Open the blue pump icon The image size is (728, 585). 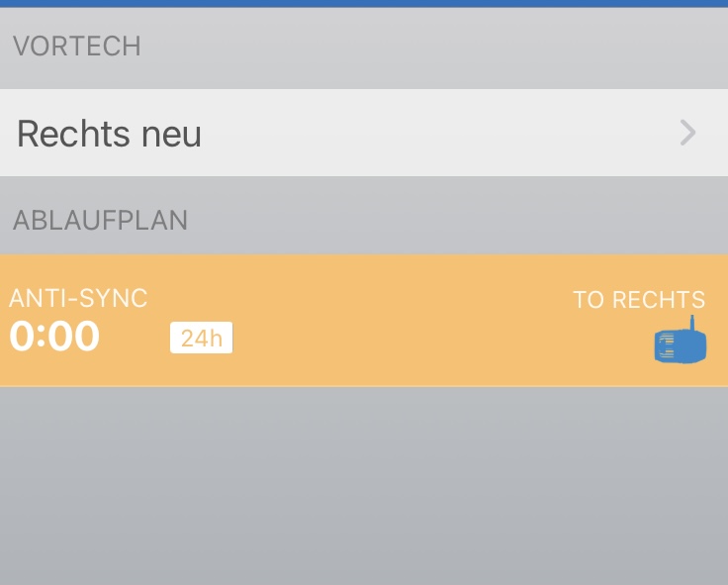point(681,345)
